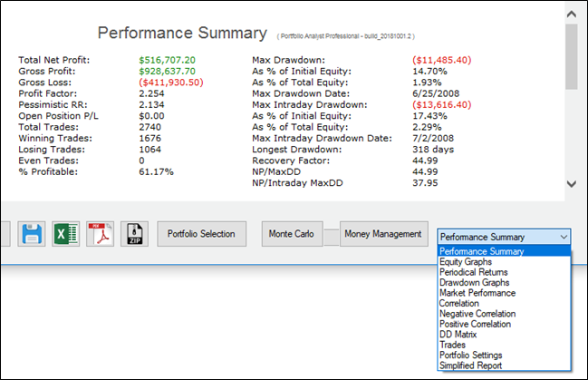588x380 pixels.
Task: Pick Drawdown Graphs in the dropdown list
Action: 475,283
